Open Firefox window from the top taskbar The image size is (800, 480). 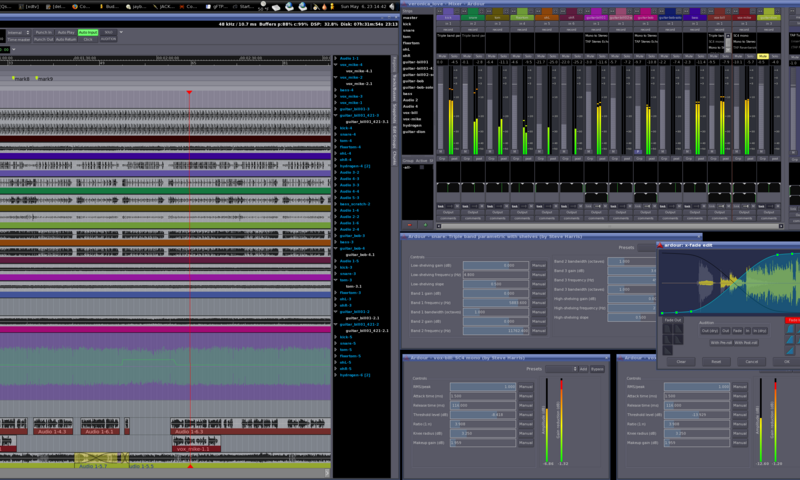[x=81, y=7]
